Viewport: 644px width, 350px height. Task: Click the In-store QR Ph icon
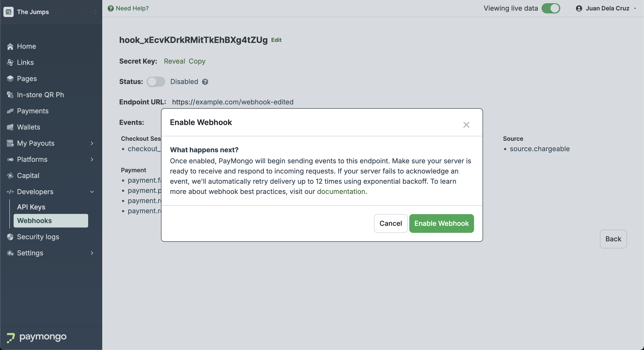point(10,95)
